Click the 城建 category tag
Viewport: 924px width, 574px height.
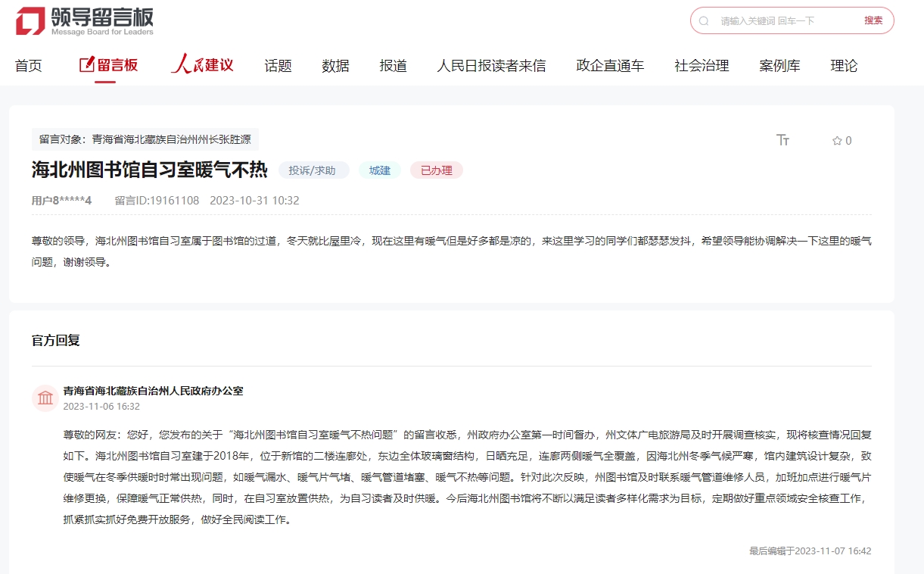380,170
